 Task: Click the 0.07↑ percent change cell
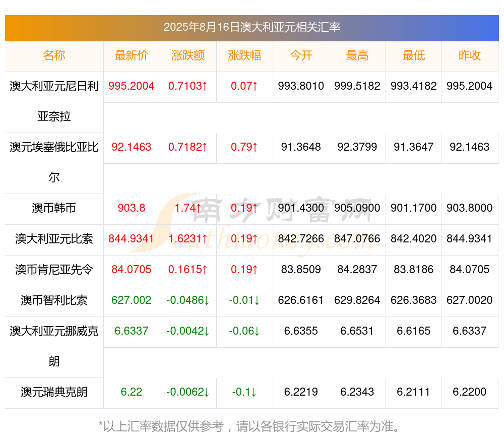point(244,86)
